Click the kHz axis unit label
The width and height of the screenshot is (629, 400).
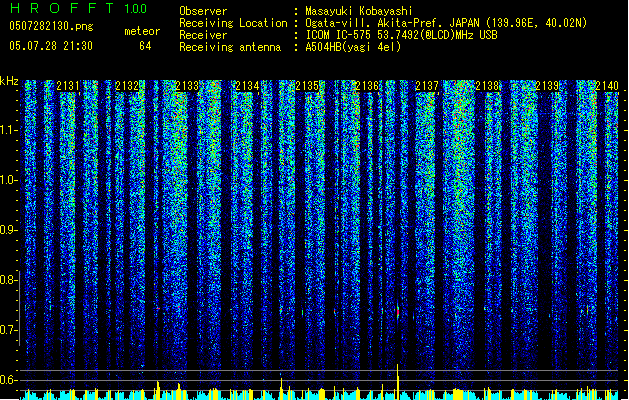click(x=9, y=81)
